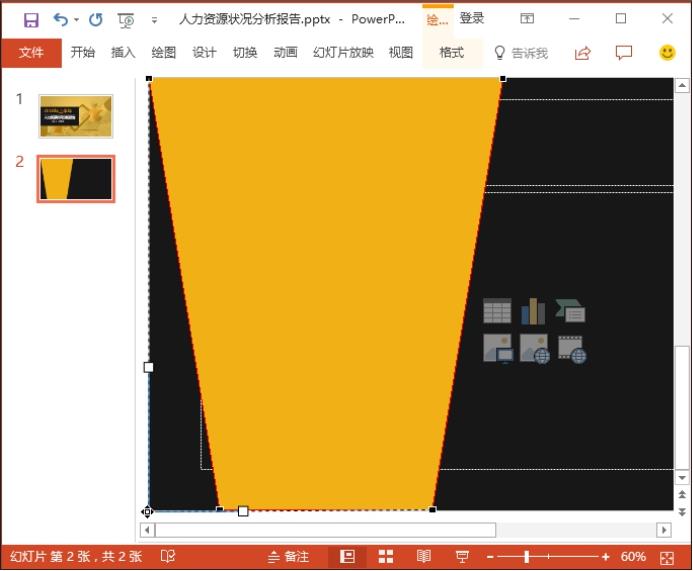693x571 pixels.
Task: Click Online Pictures icon in placeholder
Action: click(x=534, y=348)
